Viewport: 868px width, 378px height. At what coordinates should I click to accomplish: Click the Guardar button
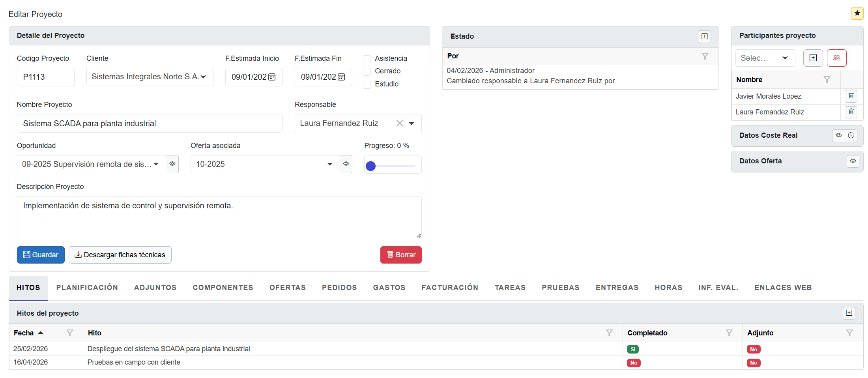pos(41,255)
